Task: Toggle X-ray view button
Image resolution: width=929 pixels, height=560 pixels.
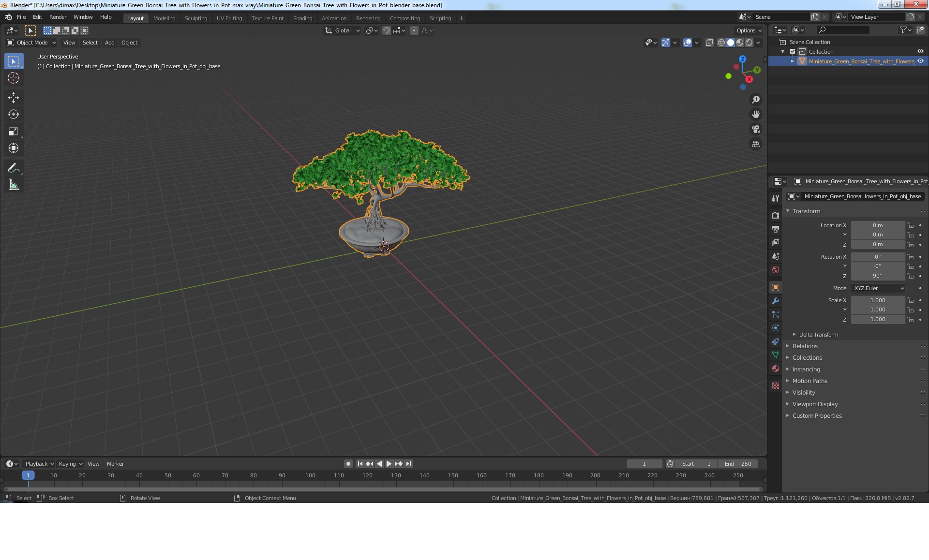Action: [709, 43]
